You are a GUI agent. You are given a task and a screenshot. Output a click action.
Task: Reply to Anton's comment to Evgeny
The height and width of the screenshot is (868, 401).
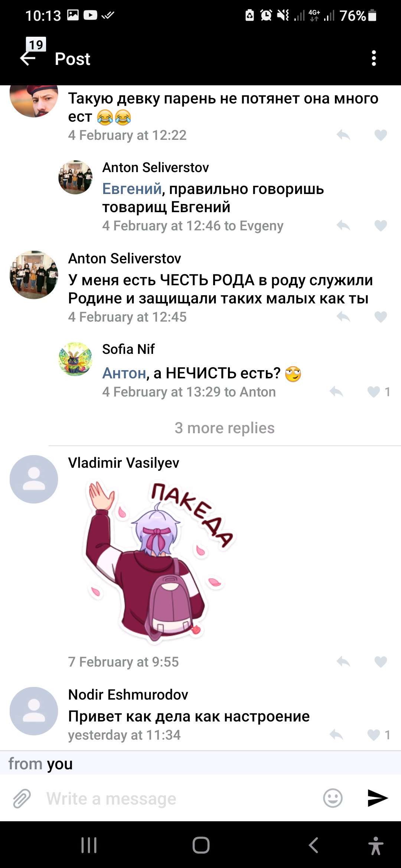point(343,226)
